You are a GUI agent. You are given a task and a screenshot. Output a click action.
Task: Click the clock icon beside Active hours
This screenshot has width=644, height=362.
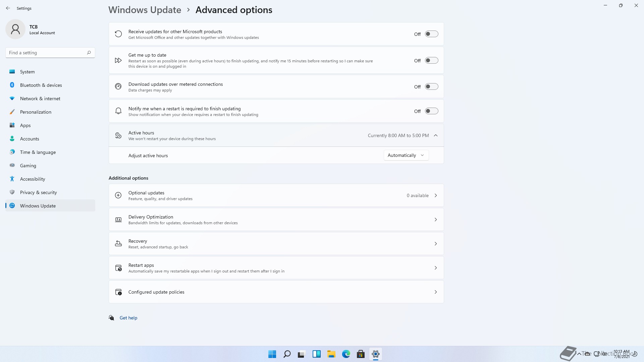click(118, 135)
